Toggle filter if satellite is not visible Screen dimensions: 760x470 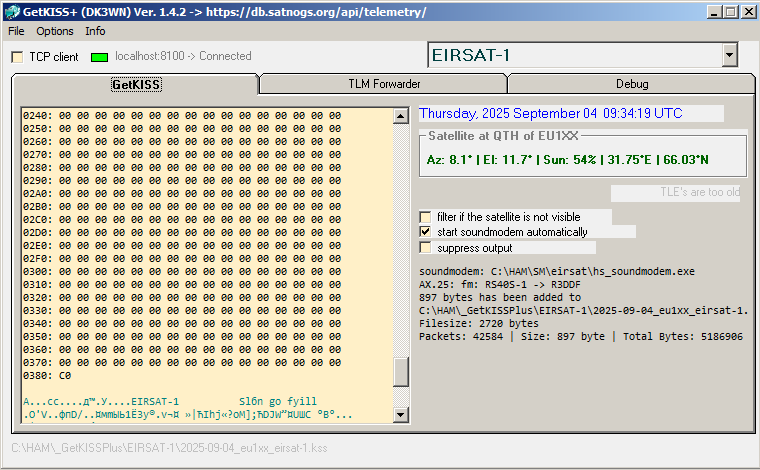coord(426,217)
